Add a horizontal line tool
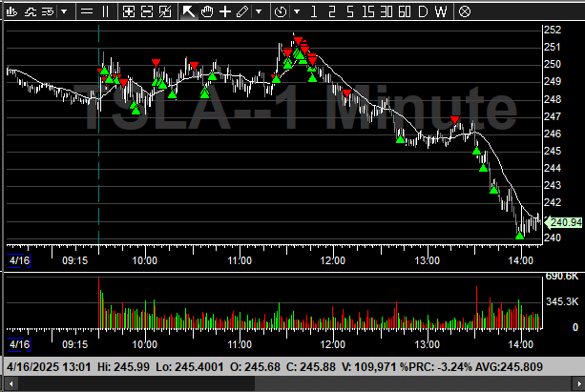Screen dimensions: 585x392 87,12
